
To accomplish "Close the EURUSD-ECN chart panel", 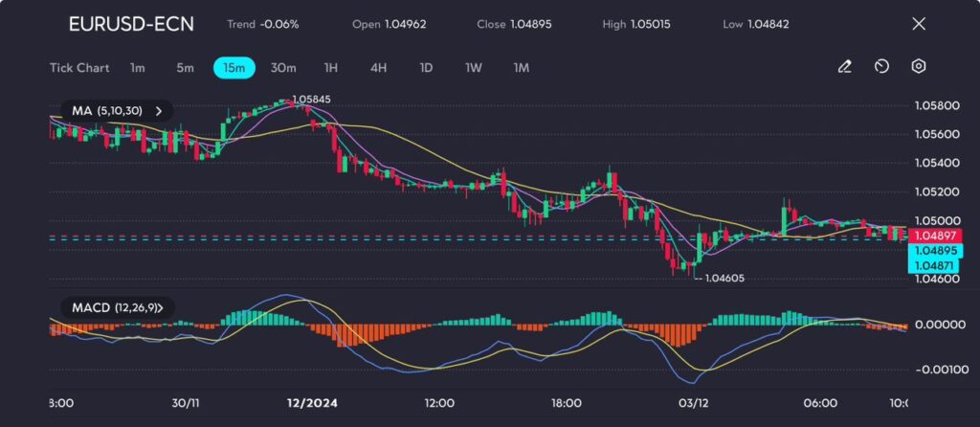I will click(x=919, y=24).
